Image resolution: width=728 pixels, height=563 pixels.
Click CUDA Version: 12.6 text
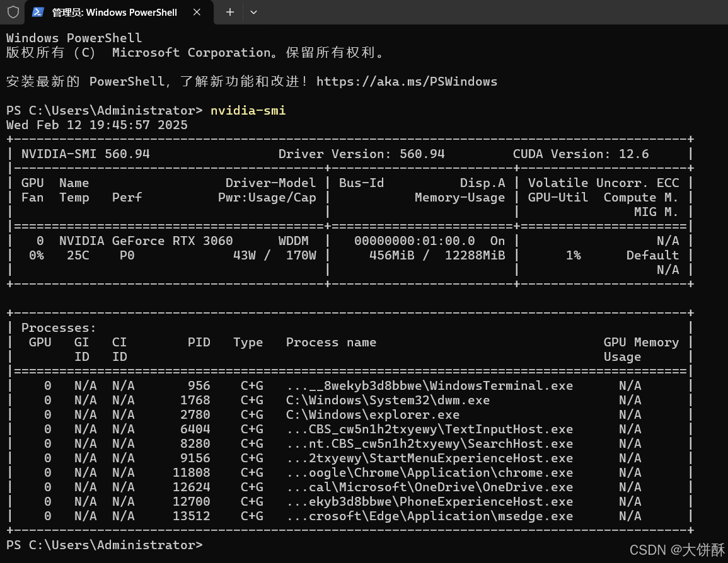pos(581,154)
